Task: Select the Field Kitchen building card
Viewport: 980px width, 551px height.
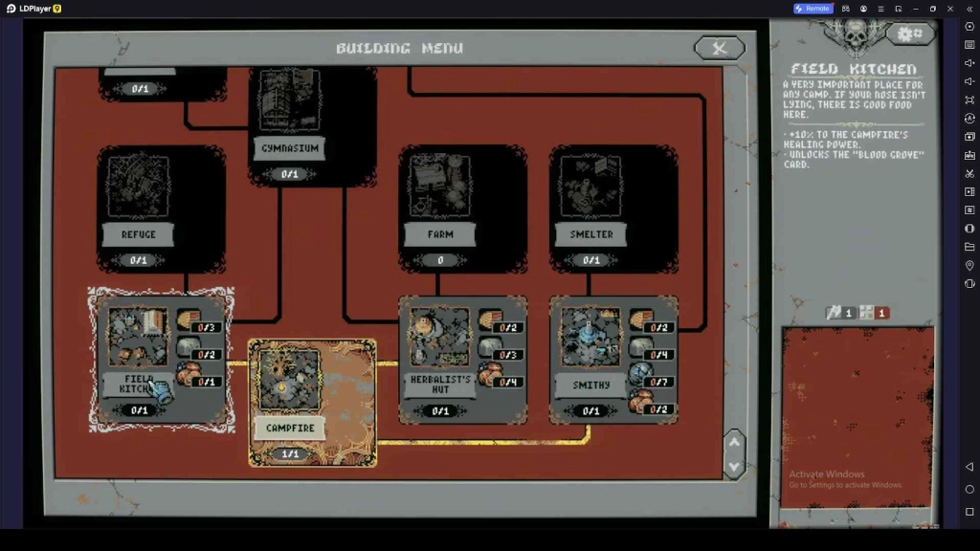Action: (161, 360)
